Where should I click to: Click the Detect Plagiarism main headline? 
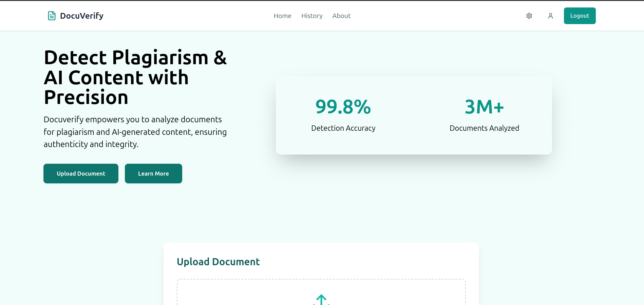pos(135,77)
